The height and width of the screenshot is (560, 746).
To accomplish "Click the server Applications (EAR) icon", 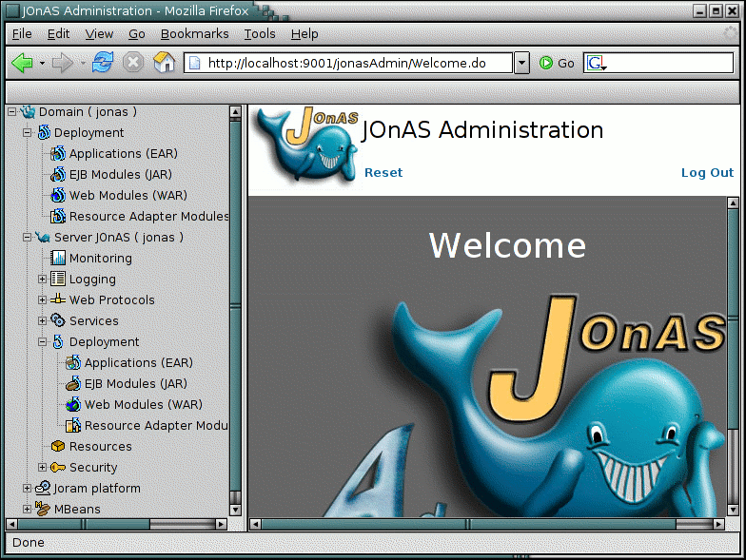I will [x=73, y=363].
